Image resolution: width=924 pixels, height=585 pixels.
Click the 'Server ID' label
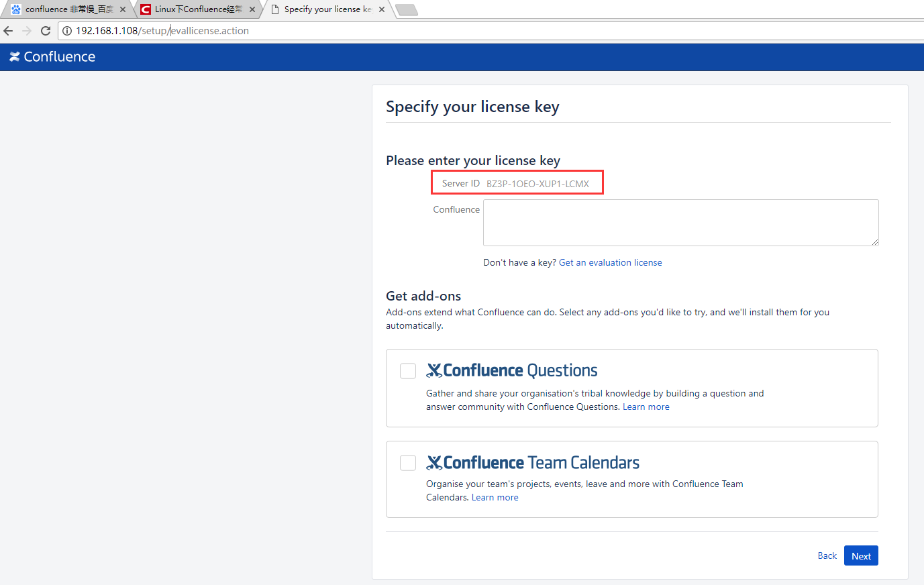pos(461,183)
